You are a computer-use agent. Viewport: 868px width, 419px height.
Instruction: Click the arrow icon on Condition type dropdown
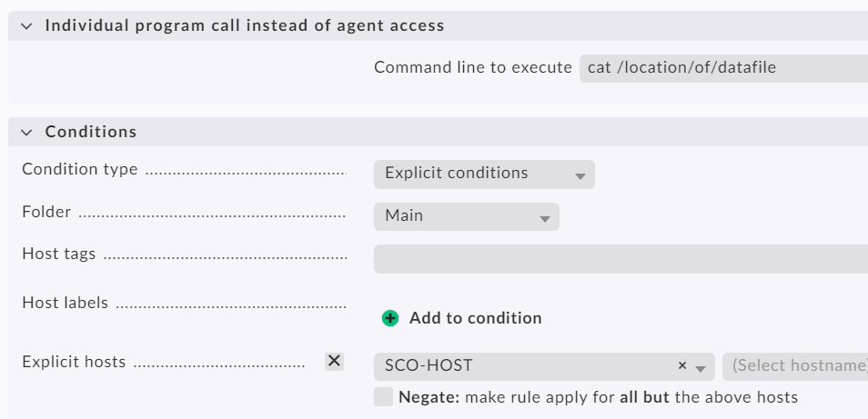click(580, 176)
